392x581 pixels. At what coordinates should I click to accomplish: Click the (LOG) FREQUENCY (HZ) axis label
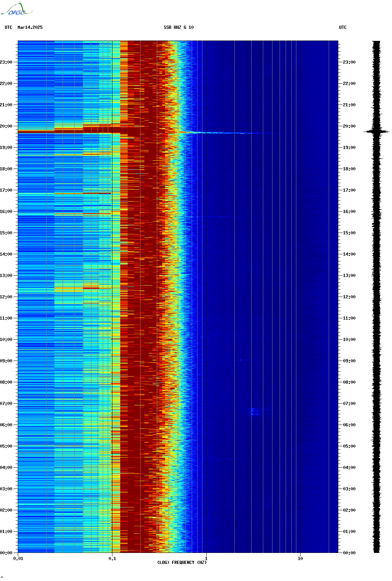pos(182,563)
